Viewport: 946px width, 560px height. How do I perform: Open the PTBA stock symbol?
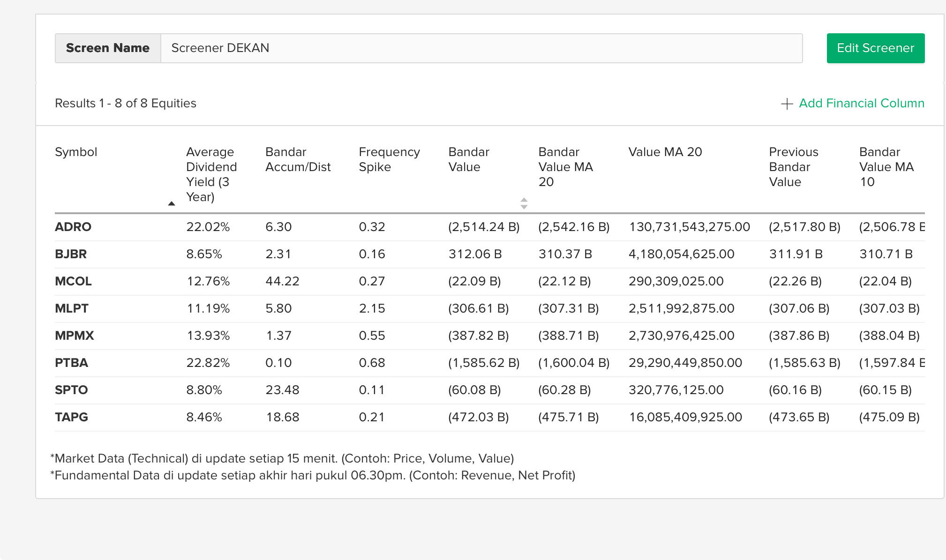pos(71,363)
